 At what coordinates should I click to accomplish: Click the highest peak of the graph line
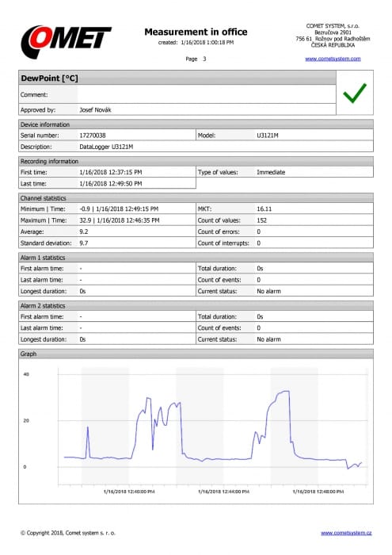coord(287,391)
